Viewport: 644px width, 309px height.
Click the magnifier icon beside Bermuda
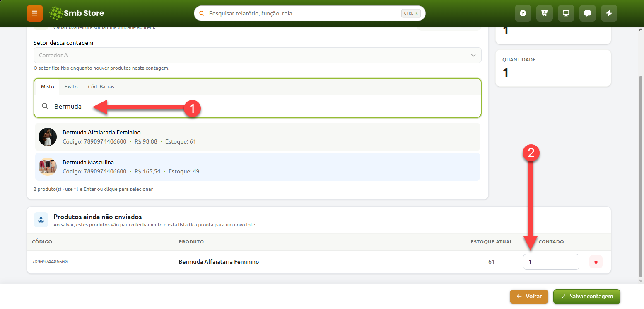[45, 107]
